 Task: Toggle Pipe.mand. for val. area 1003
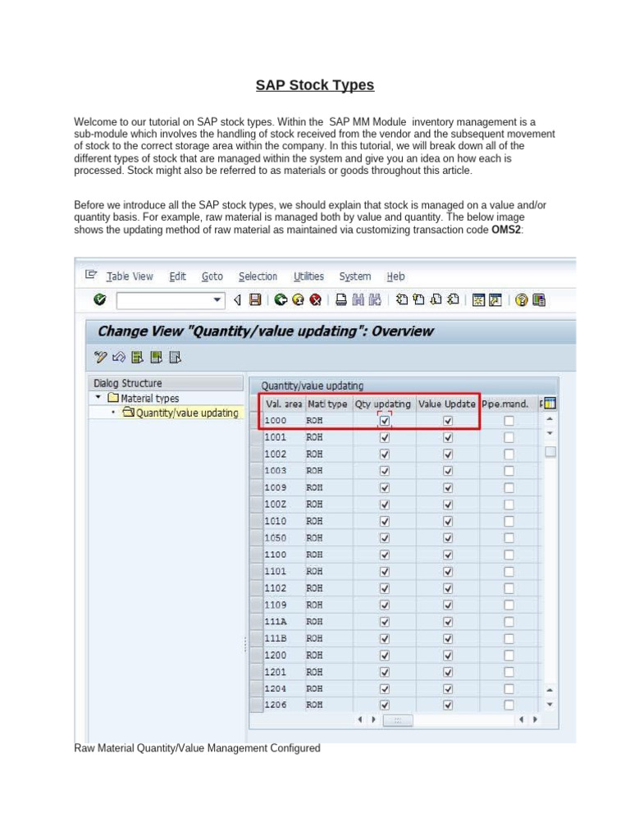(x=509, y=471)
